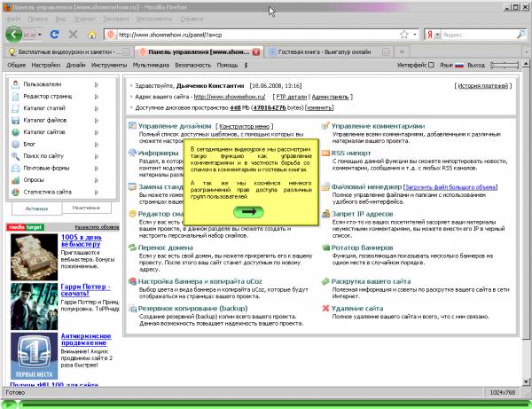Open the Админ панель link
The height and width of the screenshot is (409, 532).
pyautogui.click(x=330, y=97)
